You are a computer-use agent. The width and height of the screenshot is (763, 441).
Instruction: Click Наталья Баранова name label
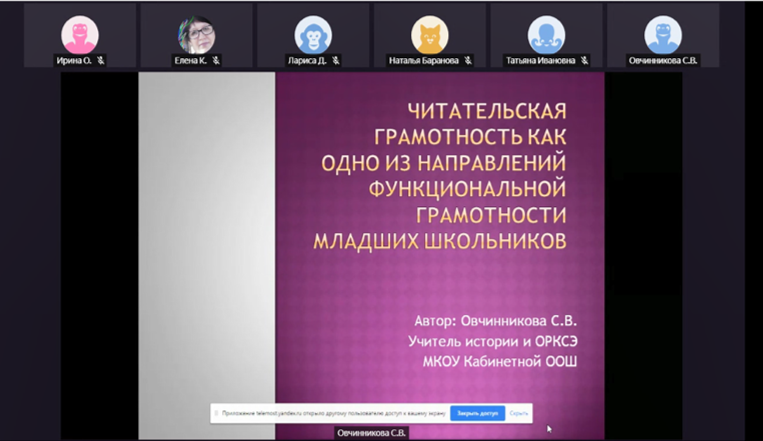pos(423,61)
